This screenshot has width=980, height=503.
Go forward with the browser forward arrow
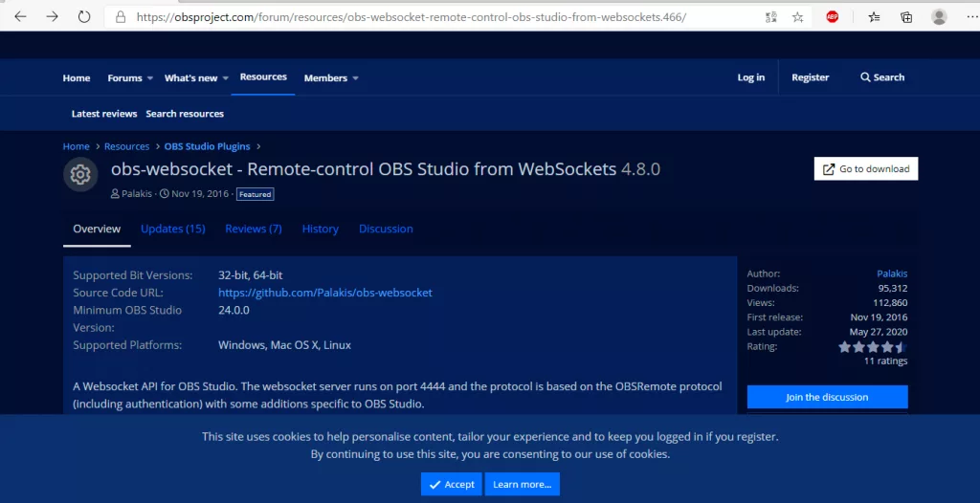(53, 17)
